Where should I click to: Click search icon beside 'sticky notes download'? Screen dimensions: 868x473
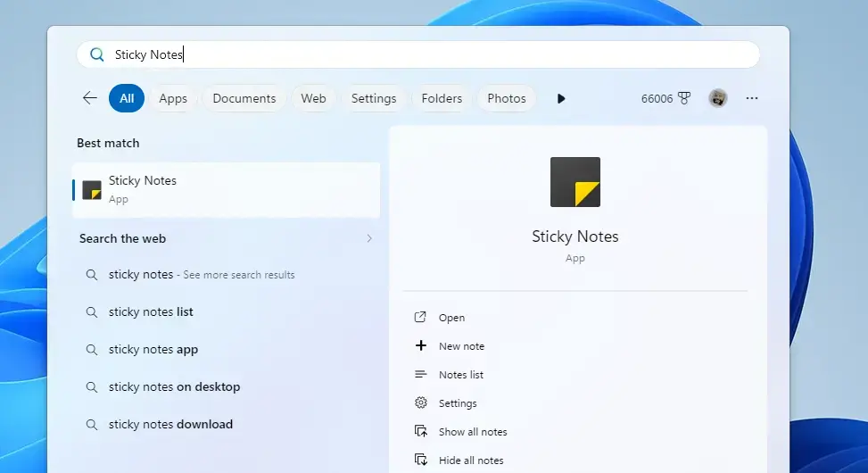pyautogui.click(x=92, y=425)
